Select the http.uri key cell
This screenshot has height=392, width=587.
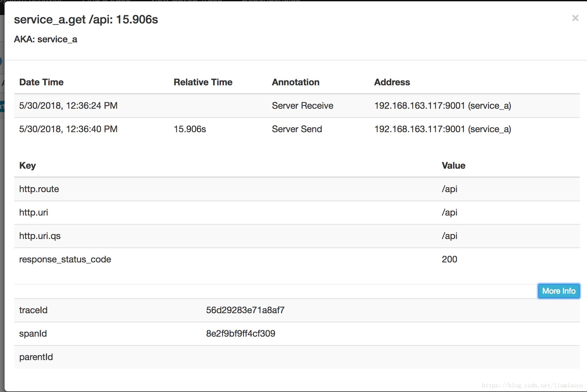click(x=34, y=213)
